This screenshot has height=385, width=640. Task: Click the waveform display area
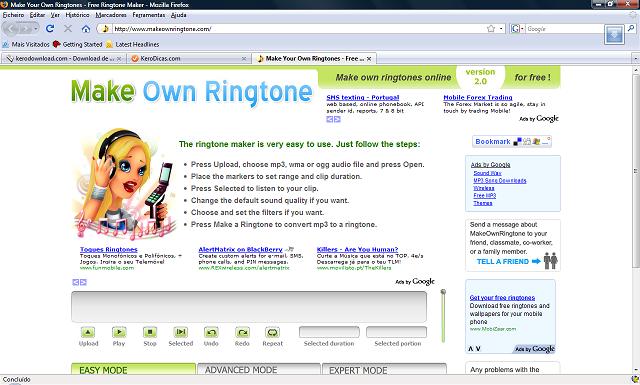[249, 307]
